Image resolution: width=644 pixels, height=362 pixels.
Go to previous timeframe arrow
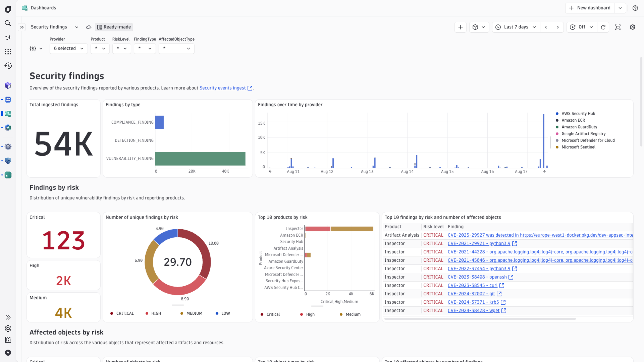546,27
